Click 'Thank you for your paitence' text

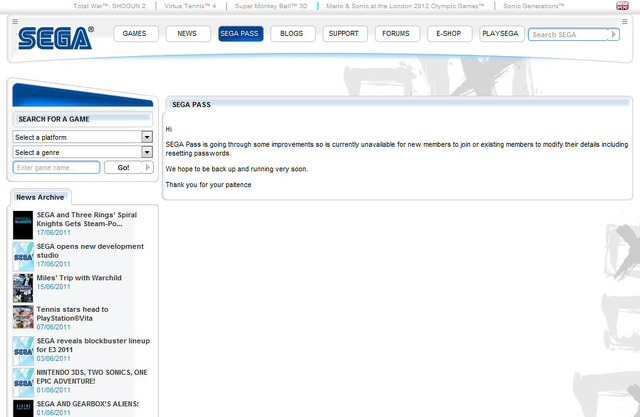coord(208,185)
